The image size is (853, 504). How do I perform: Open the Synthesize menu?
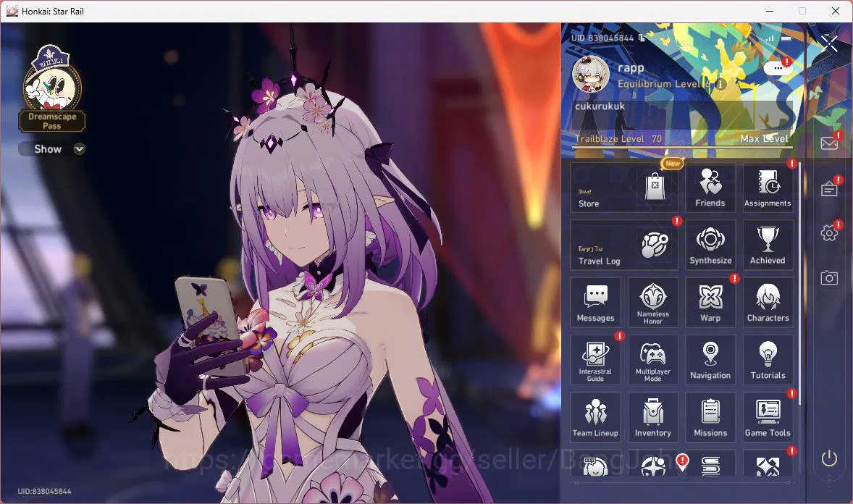[710, 245]
